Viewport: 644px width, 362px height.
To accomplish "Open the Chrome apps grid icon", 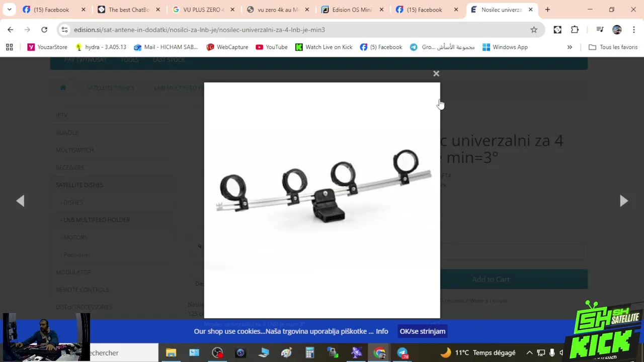I will pos(9,47).
